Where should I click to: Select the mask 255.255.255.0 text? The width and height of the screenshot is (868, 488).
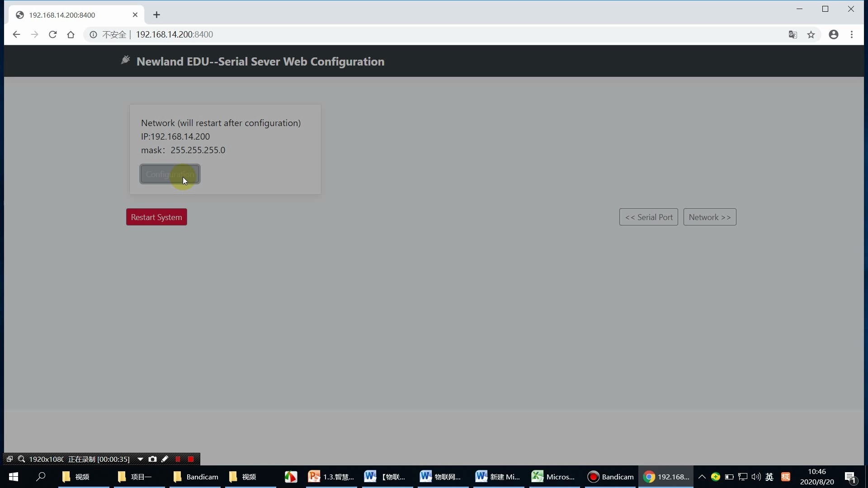coord(183,150)
